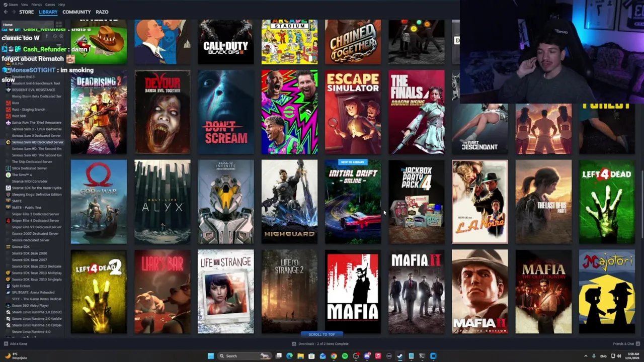Open the Halo Infinite game cover
The width and height of the screenshot is (644, 362).
(226, 202)
